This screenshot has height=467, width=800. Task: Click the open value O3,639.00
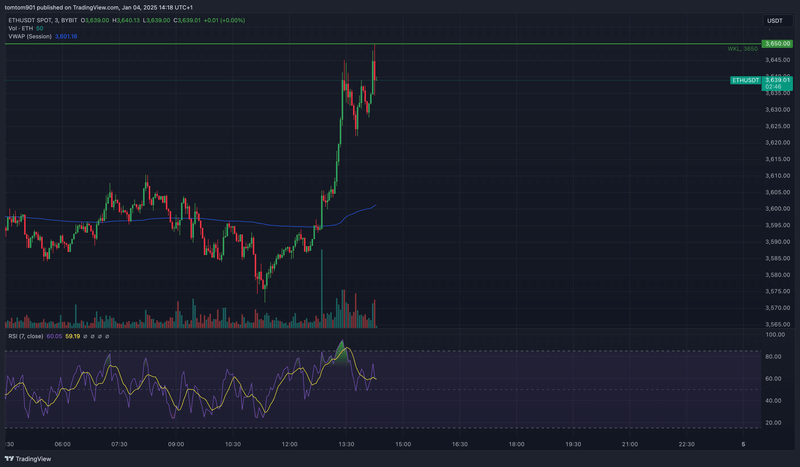tap(95, 20)
